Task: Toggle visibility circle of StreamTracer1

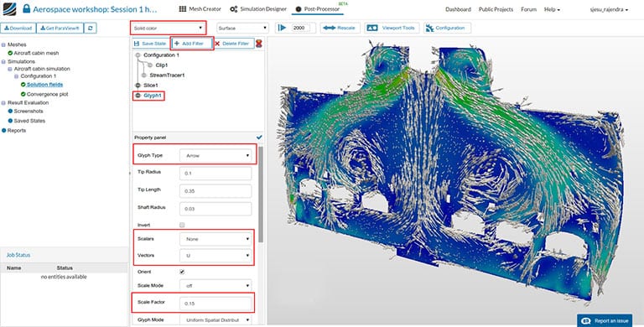Action: (143, 75)
